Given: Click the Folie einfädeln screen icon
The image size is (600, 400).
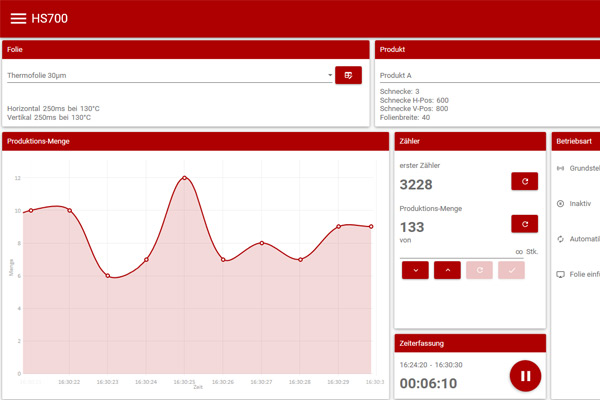Looking at the screenshot, I should (x=560, y=274).
